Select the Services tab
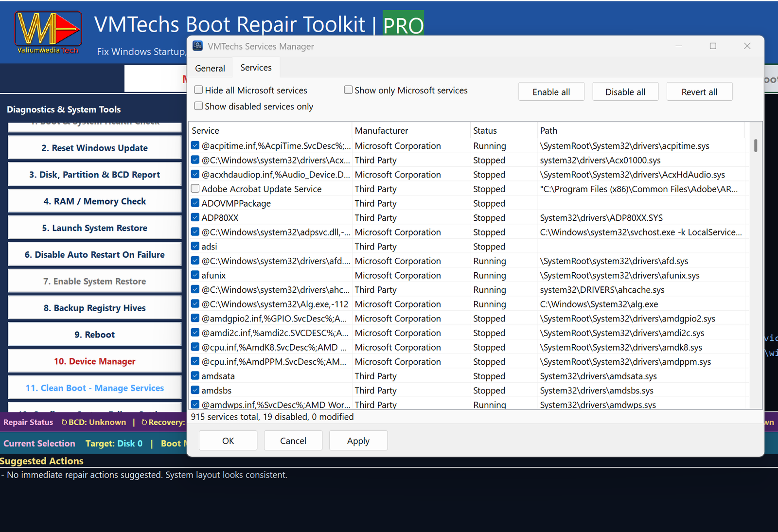Viewport: 778px width, 532px height. tap(256, 67)
